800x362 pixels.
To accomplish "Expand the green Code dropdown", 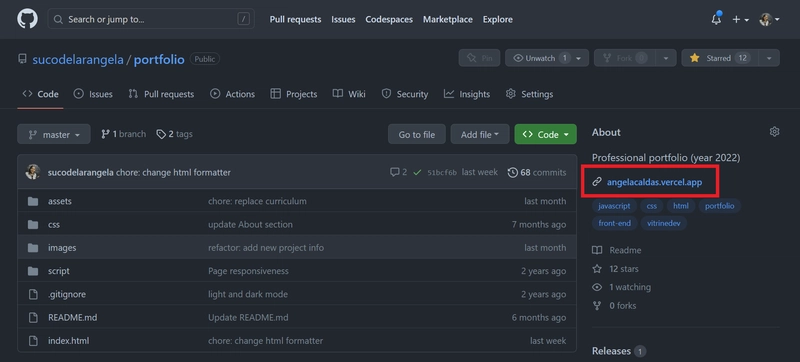I will [545, 134].
